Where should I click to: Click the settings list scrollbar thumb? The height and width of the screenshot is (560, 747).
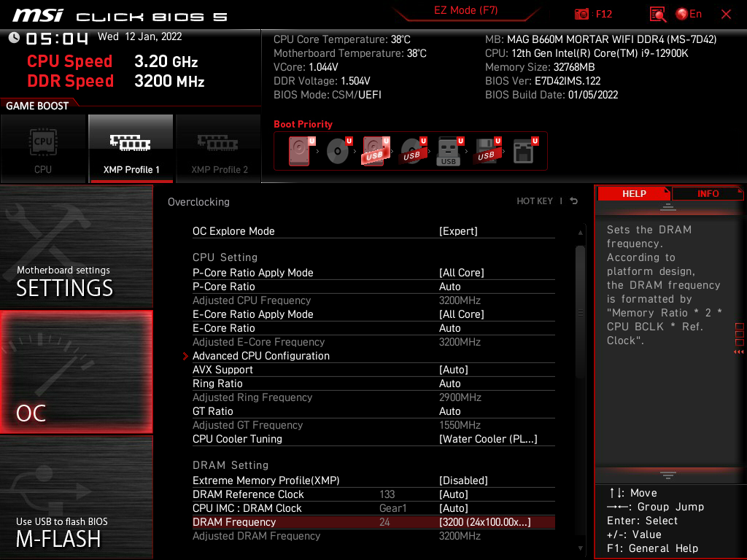tap(580, 312)
